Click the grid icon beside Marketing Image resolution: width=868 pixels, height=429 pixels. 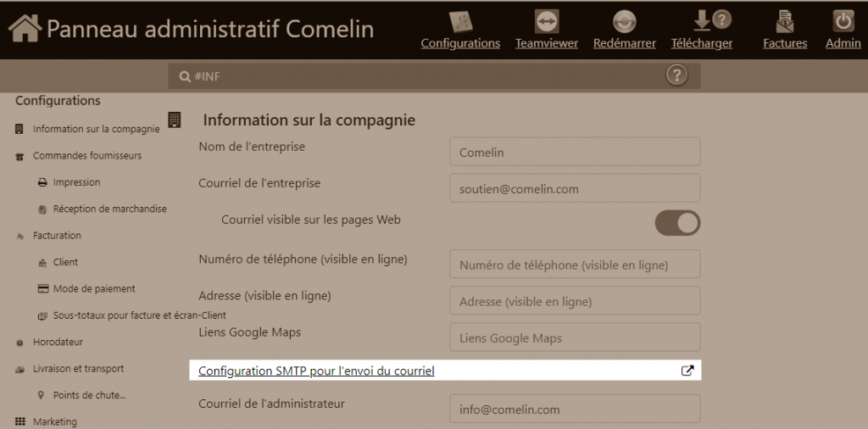coord(20,421)
